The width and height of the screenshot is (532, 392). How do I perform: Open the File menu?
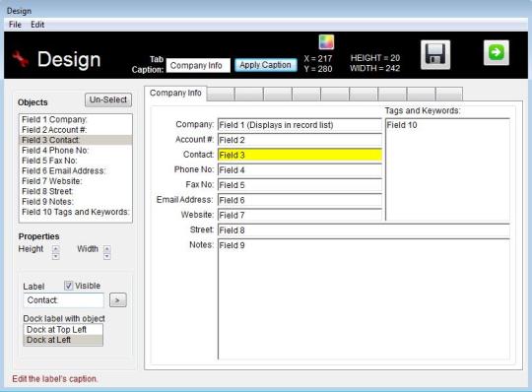(x=15, y=25)
